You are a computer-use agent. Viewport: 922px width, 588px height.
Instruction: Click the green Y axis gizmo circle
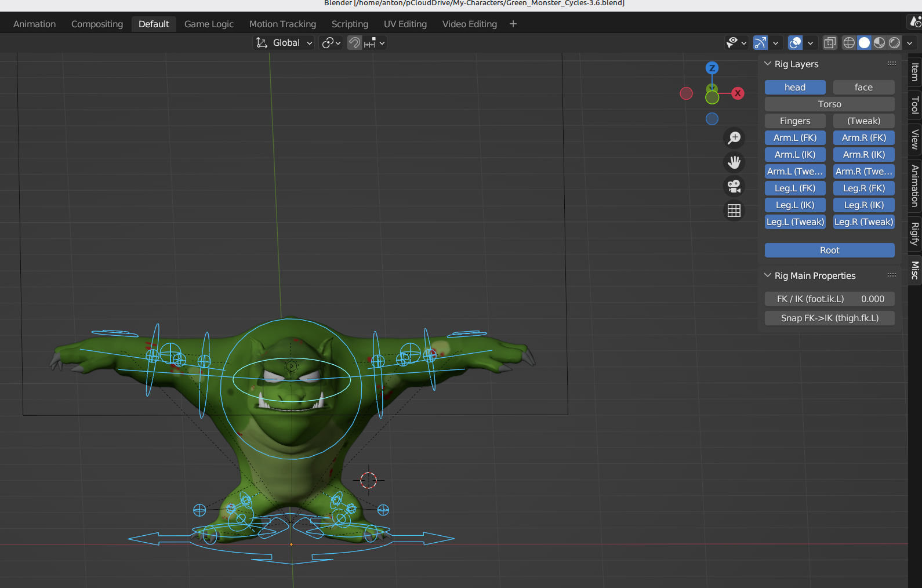[712, 97]
